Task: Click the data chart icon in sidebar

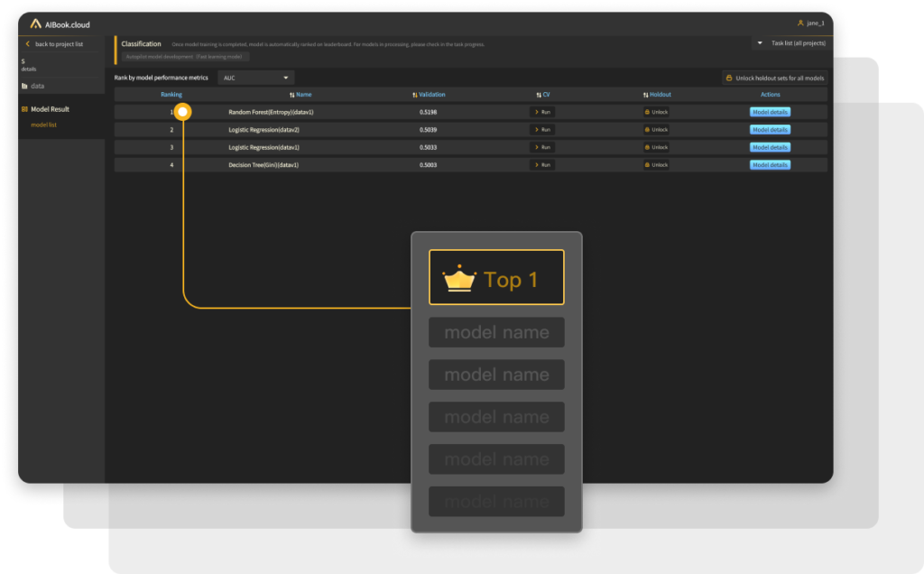Action: [25, 86]
